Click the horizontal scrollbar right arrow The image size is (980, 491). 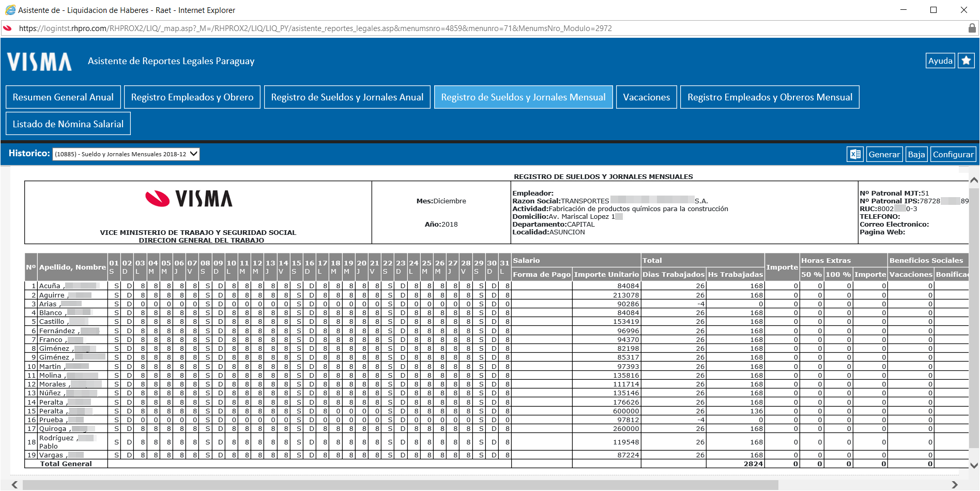(954, 485)
